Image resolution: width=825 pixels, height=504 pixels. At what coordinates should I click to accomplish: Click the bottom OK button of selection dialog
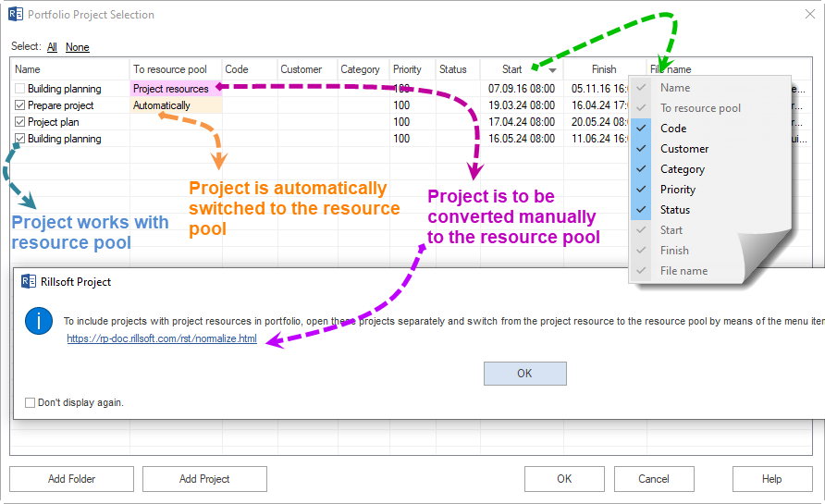(x=564, y=479)
